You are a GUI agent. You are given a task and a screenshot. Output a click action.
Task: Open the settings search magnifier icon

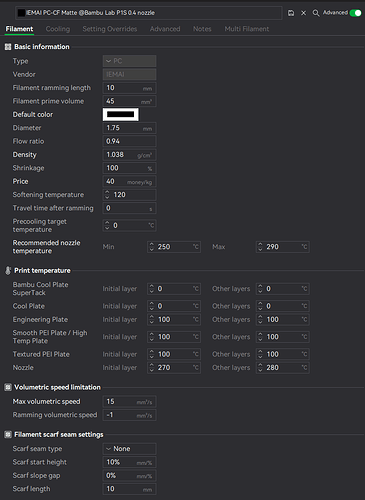pos(315,13)
